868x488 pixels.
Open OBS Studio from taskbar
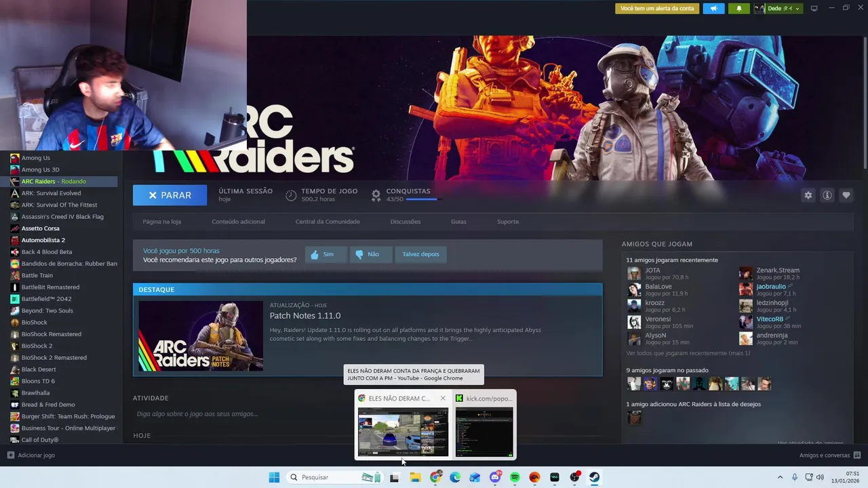(574, 477)
